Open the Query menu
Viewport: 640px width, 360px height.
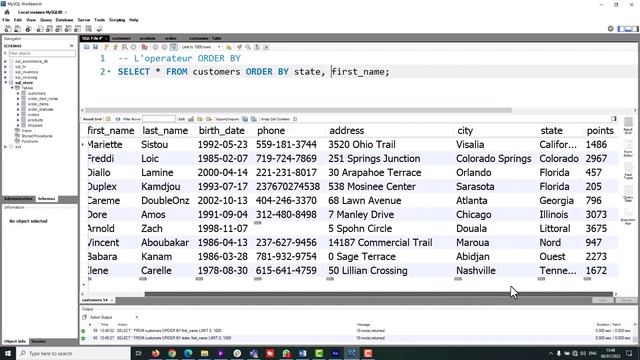(46, 20)
